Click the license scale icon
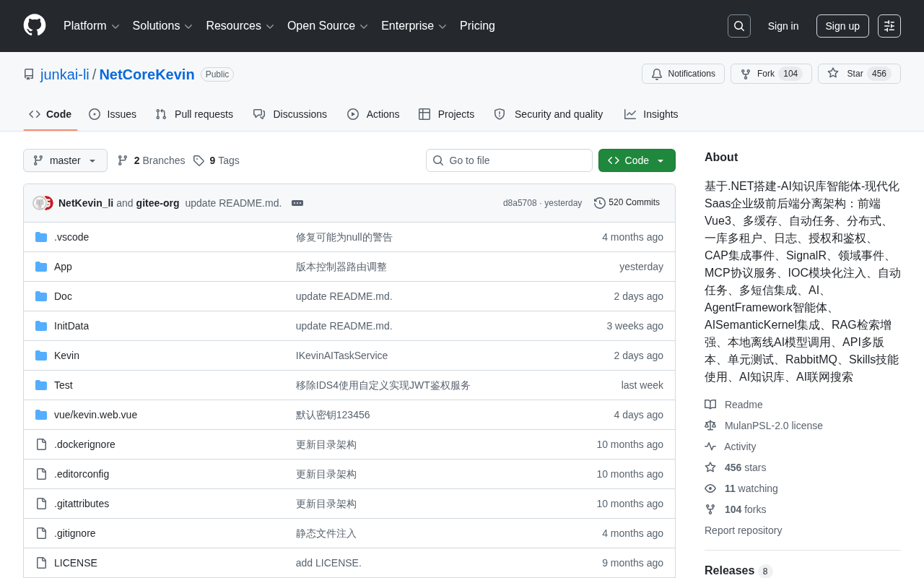Viewport: 924px width, 578px height. coord(710,426)
